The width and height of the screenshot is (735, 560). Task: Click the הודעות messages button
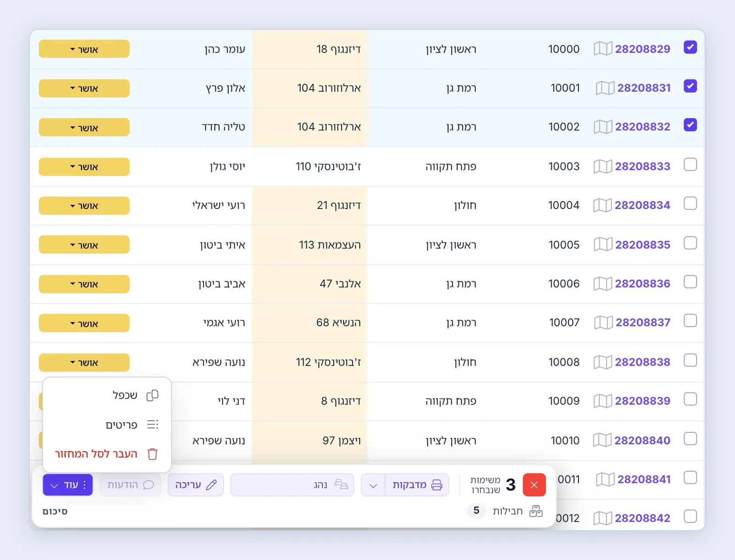[130, 485]
